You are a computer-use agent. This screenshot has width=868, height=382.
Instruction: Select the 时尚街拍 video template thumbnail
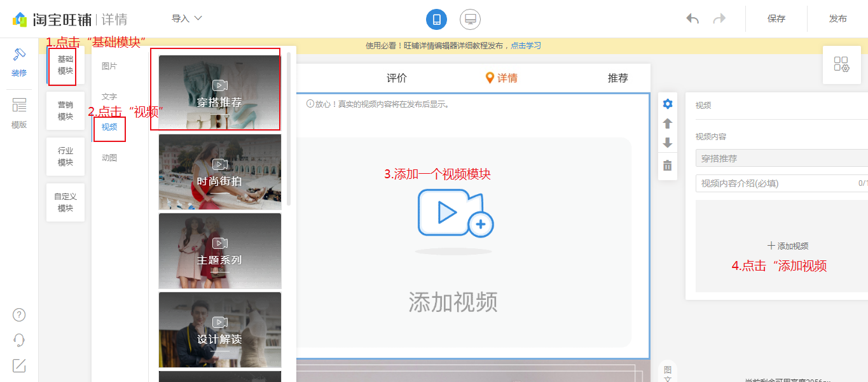coord(219,172)
